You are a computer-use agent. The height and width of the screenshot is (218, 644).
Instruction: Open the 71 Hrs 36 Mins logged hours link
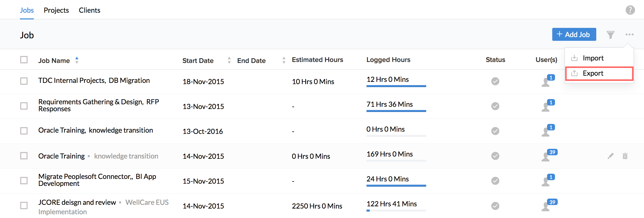[x=389, y=104]
